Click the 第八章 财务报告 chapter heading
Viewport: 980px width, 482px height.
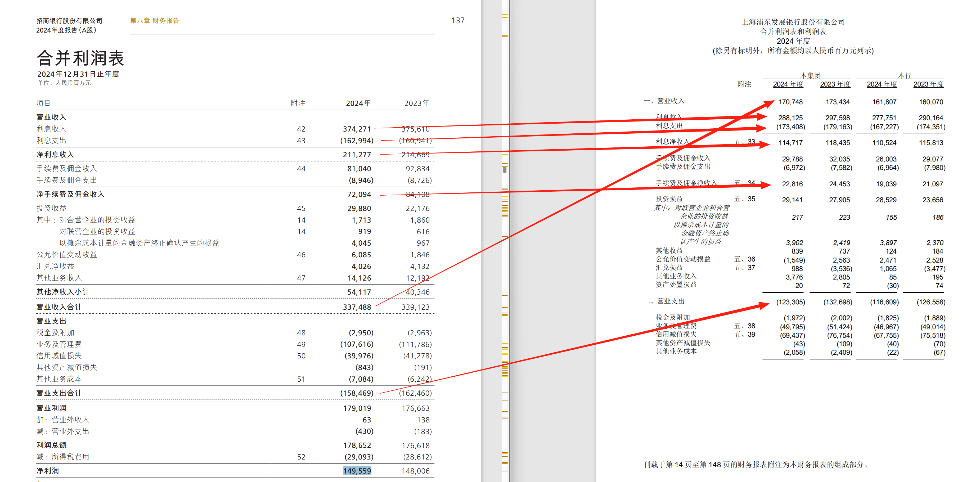[x=154, y=21]
